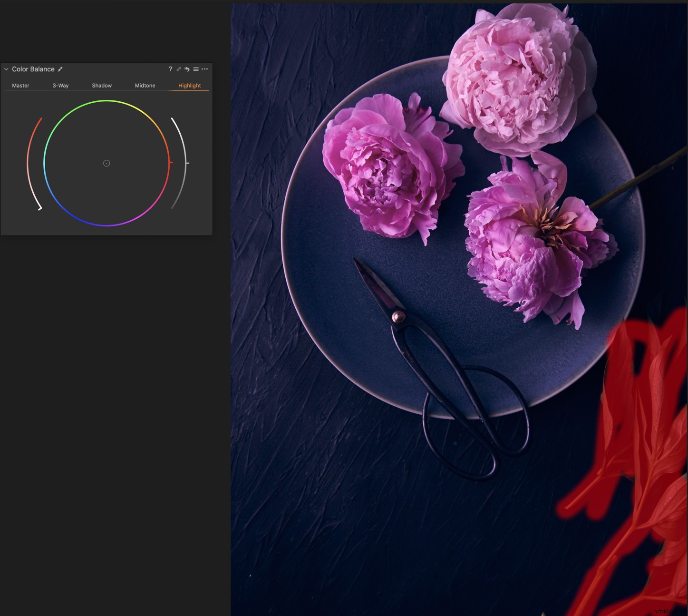Click the center point of the color wheel
The width and height of the screenshot is (688, 616).
pos(106,163)
